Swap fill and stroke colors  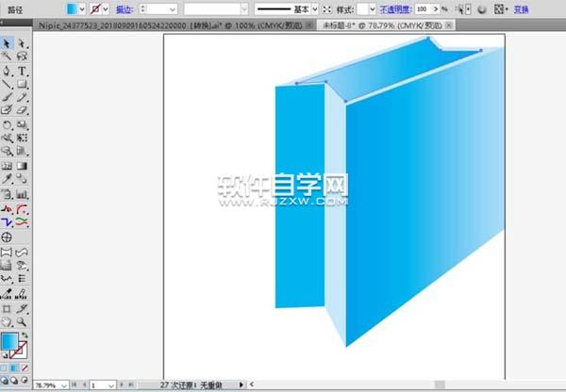point(25,335)
